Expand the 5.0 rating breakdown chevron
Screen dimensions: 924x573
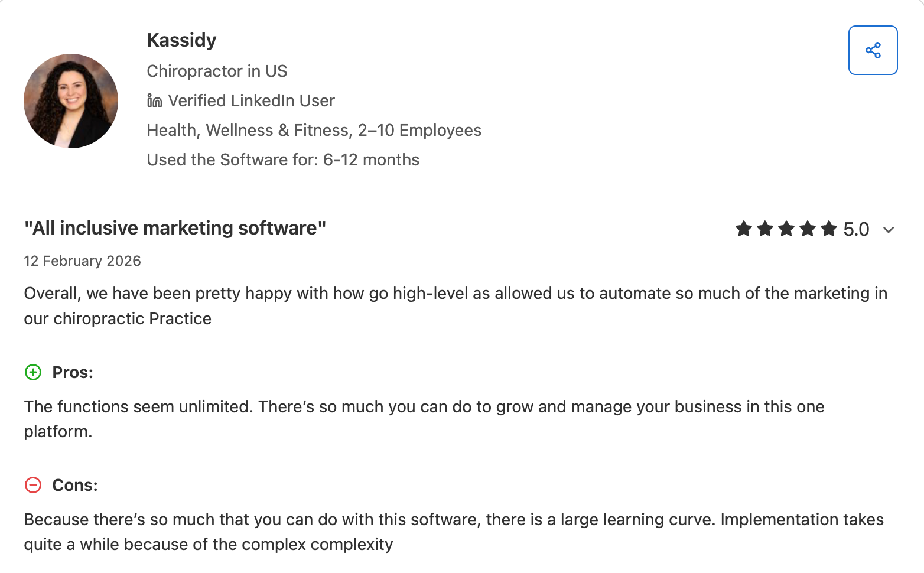tap(889, 230)
